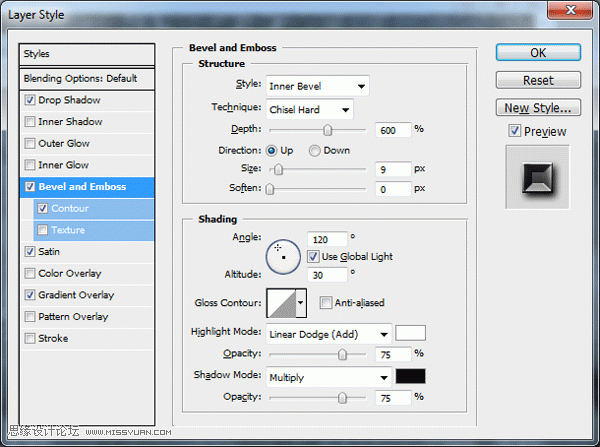Viewport: 600px width, 447px height.
Task: Toggle the Drop Shadow checkbox
Action: click(x=30, y=100)
